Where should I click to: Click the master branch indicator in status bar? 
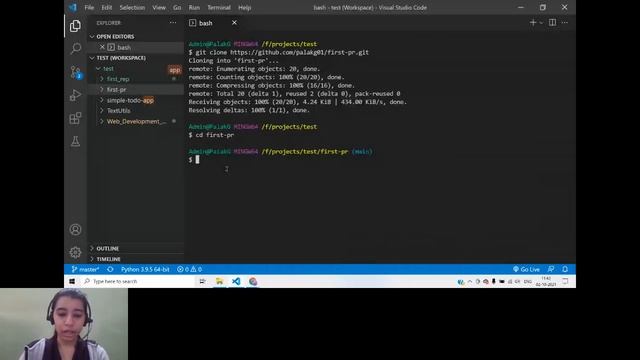pyautogui.click(x=85, y=269)
